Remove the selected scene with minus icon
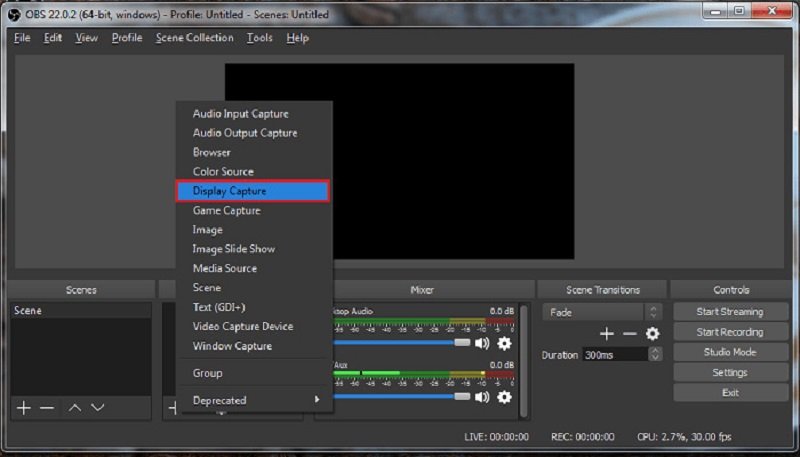800x457 pixels. coord(46,408)
